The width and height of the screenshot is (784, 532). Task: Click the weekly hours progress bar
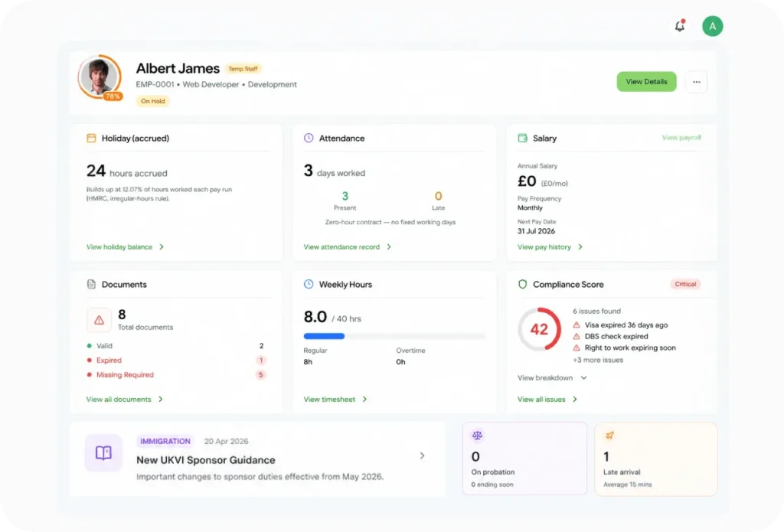pyautogui.click(x=394, y=337)
